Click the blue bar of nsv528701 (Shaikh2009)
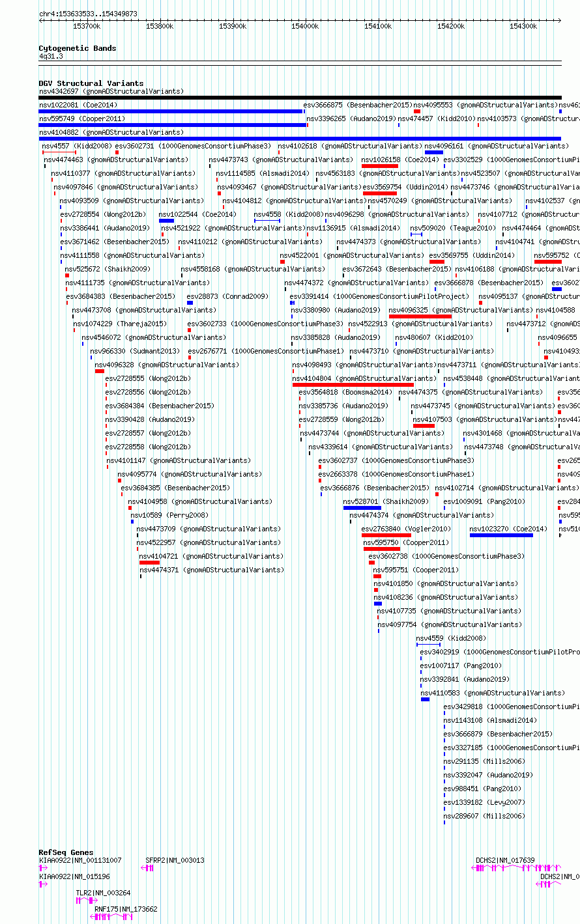The height and width of the screenshot is (924, 580). click(x=362, y=508)
